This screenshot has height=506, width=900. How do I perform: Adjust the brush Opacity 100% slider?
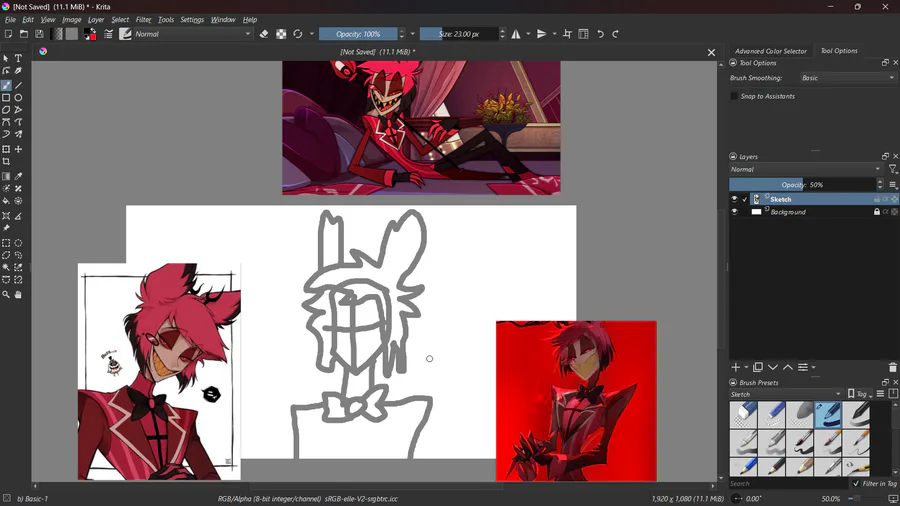click(x=358, y=34)
